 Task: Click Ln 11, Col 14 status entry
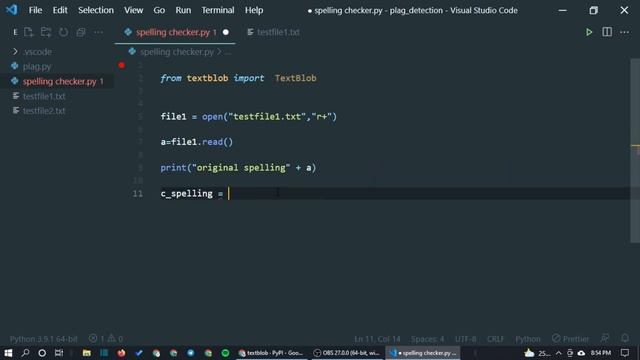pos(377,339)
